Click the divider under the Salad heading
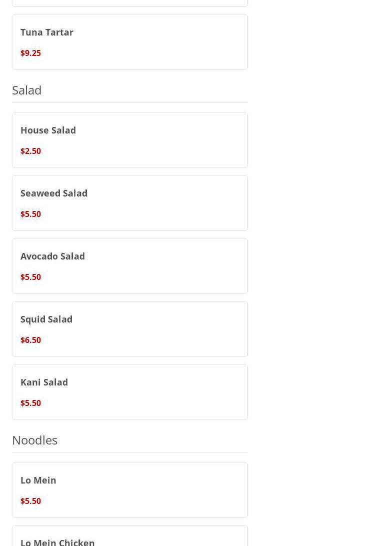 pyautogui.click(x=129, y=102)
